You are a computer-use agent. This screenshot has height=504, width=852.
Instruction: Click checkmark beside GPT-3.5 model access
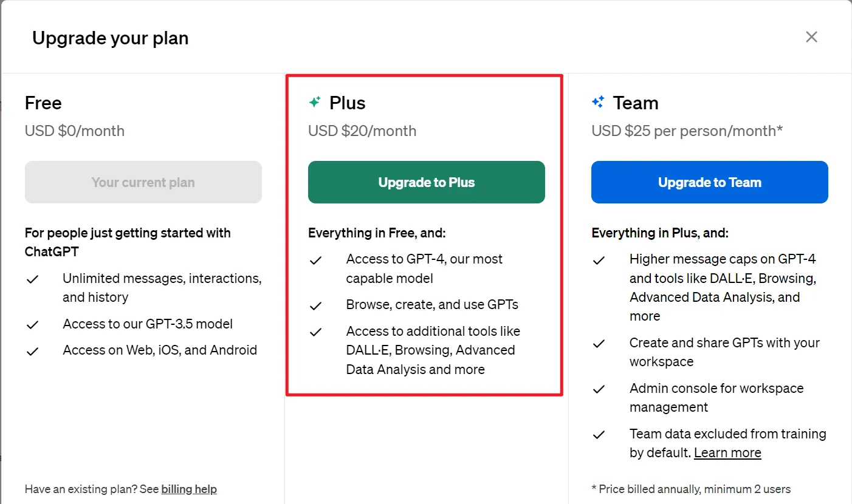point(32,325)
